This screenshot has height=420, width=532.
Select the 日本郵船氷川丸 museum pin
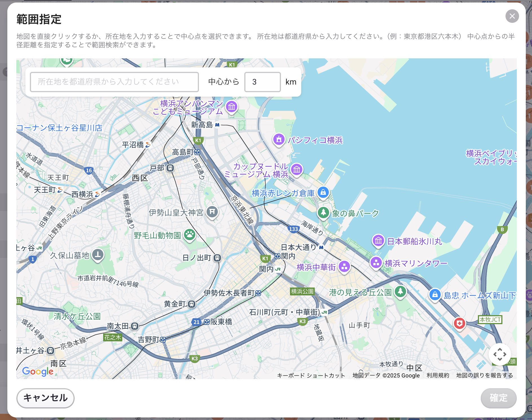pyautogui.click(x=378, y=241)
